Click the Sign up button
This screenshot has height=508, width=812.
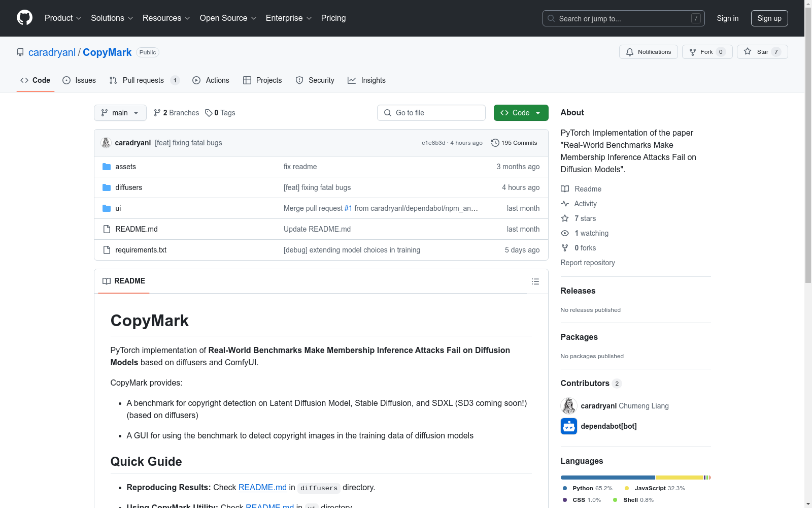pos(769,18)
